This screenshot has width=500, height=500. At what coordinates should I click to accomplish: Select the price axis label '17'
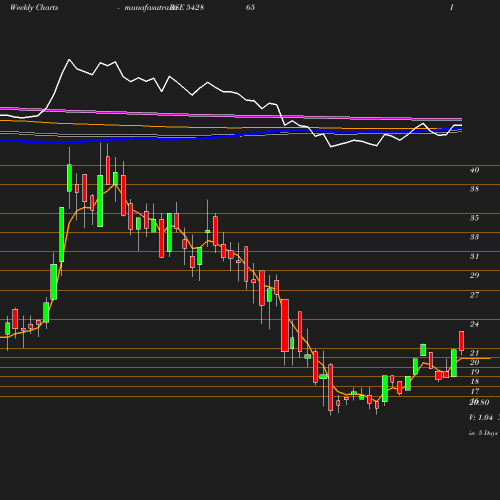(x=474, y=391)
